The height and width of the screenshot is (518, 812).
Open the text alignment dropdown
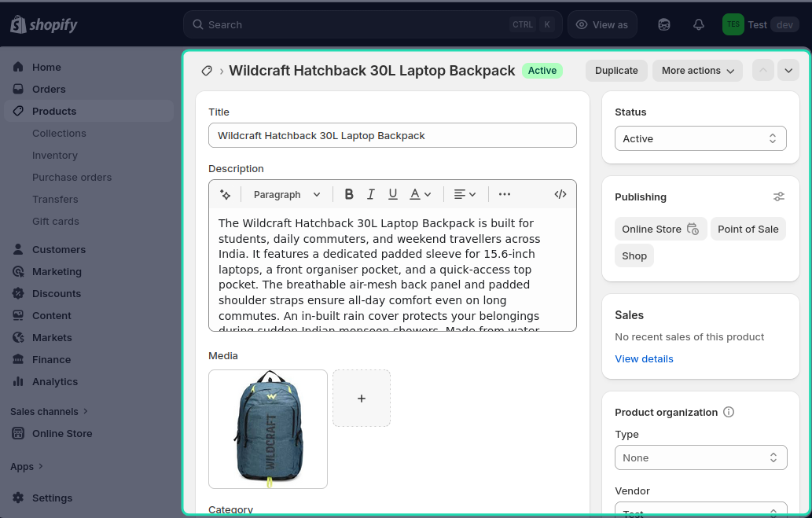[465, 194]
